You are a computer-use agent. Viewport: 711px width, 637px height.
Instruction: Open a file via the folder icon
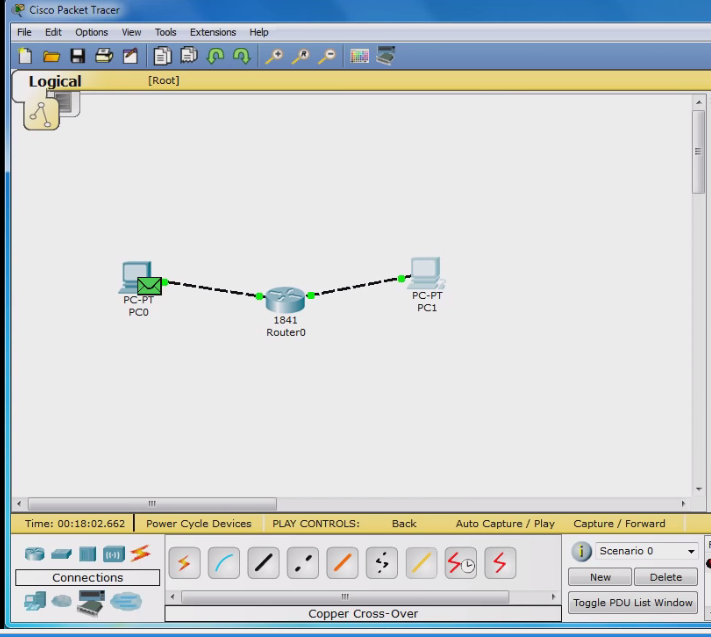pyautogui.click(x=51, y=56)
